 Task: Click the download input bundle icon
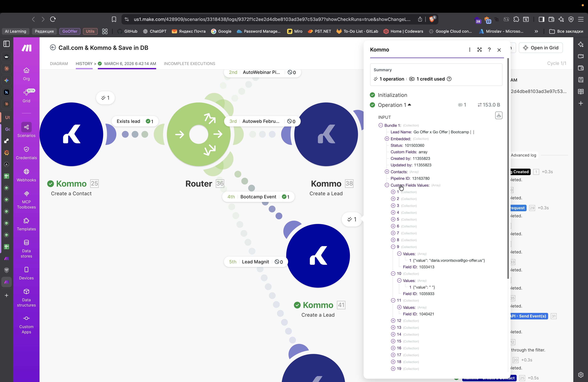coord(498,115)
